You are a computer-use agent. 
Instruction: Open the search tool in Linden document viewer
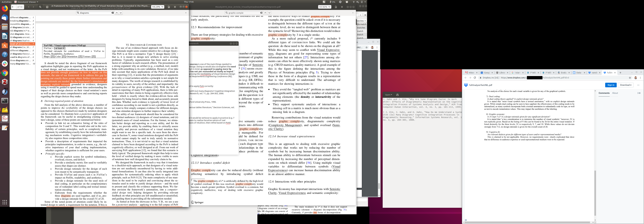pyautogui.click(x=40, y=7)
